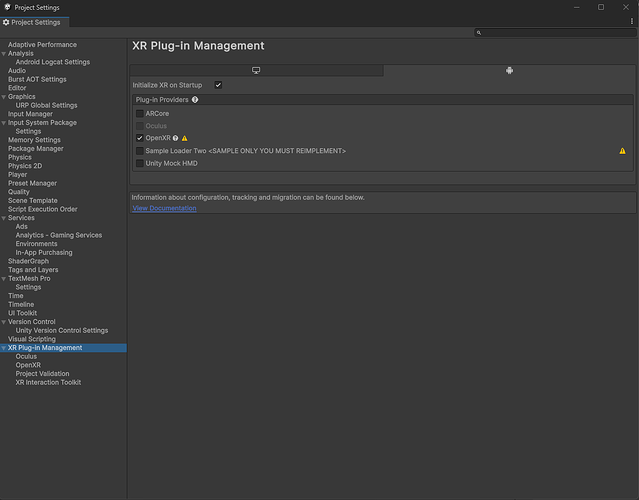Click the help icon next to OpenXR
639x500 pixels.
click(175, 138)
